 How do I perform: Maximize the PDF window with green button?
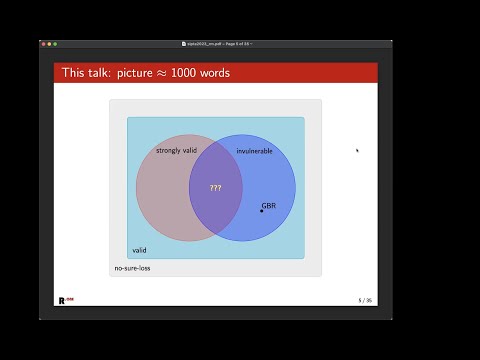point(55,44)
